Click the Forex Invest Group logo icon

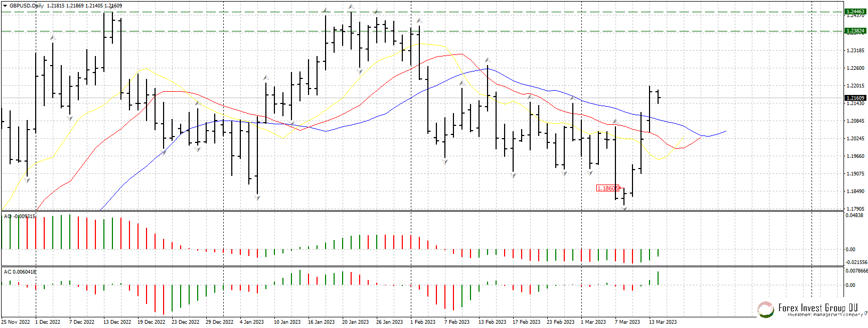pyautogui.click(x=766, y=309)
